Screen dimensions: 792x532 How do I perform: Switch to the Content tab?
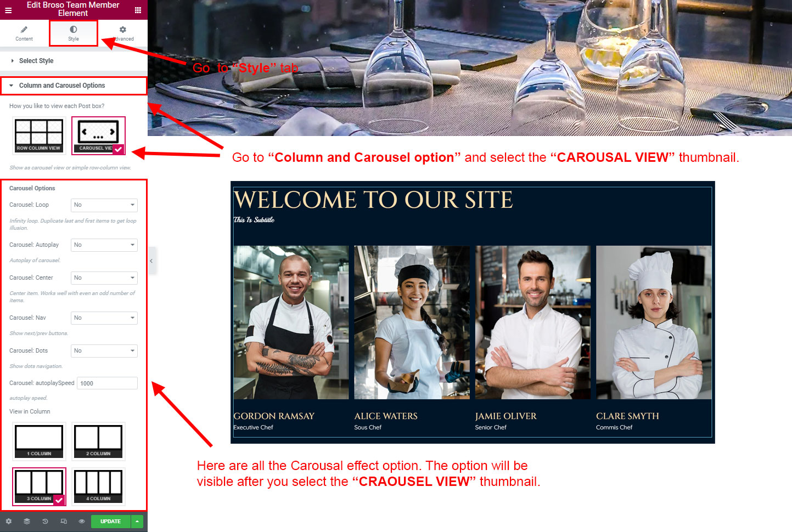[24, 33]
